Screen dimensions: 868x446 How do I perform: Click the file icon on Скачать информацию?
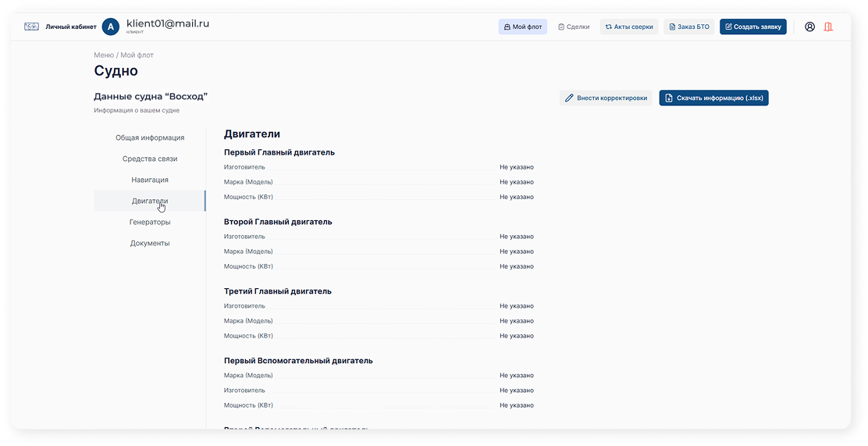669,98
